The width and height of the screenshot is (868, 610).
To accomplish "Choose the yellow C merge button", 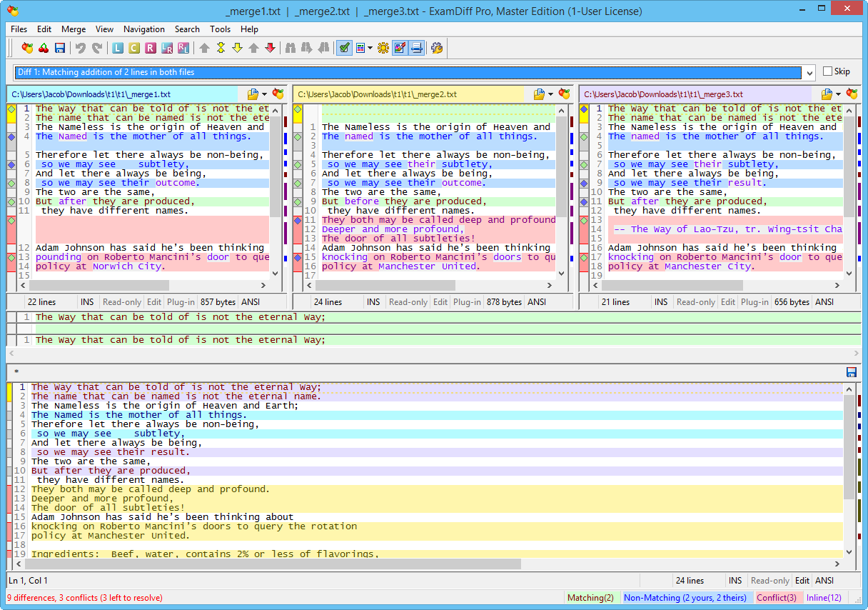I will (x=134, y=48).
